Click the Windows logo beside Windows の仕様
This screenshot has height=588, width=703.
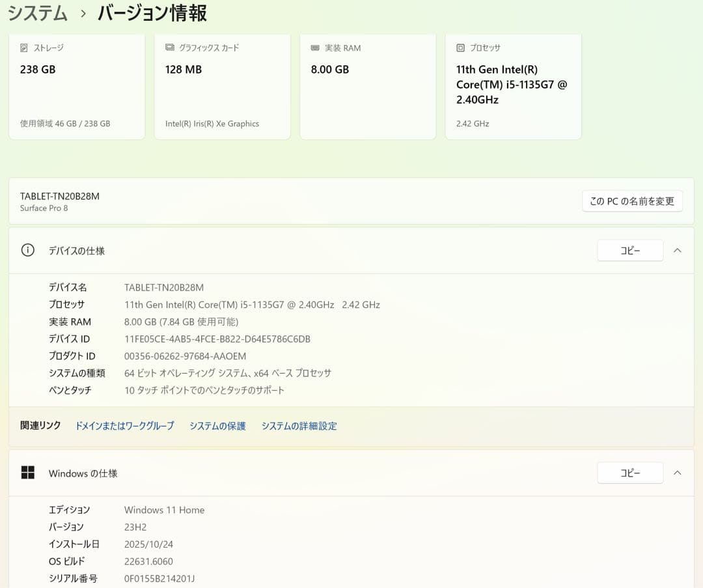[x=27, y=473]
